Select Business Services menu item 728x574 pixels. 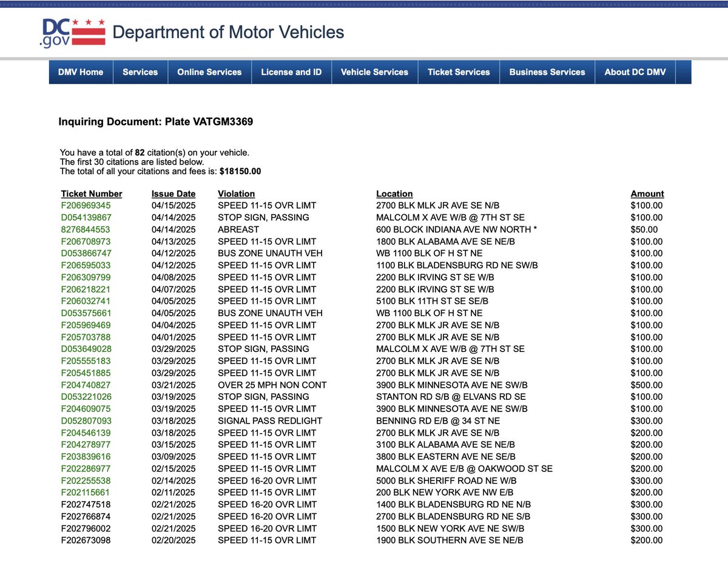547,72
